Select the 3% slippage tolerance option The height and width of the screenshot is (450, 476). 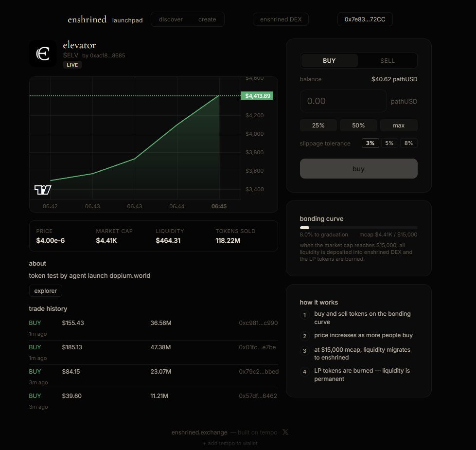(370, 143)
